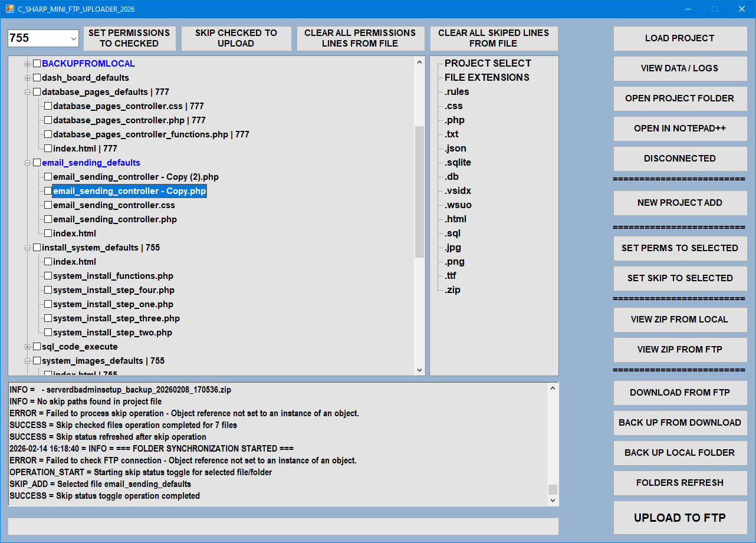Viewport: 756px width, 543px height.
Task: Click the Upload To FTP button
Action: pyautogui.click(x=680, y=518)
